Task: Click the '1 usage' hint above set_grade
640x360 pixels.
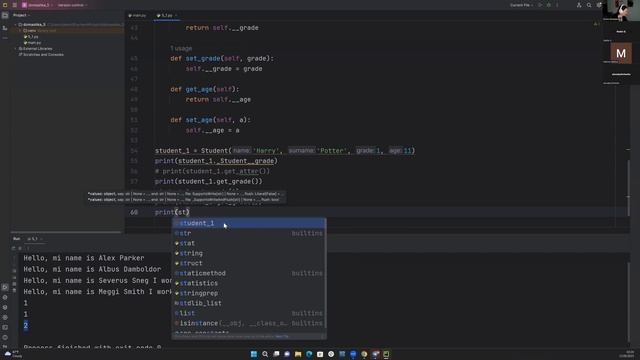Action: click(181, 48)
